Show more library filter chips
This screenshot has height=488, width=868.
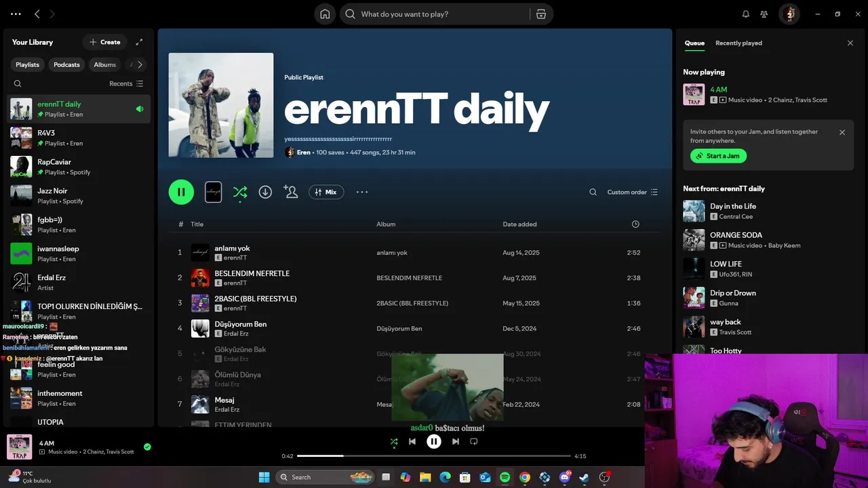pos(140,64)
